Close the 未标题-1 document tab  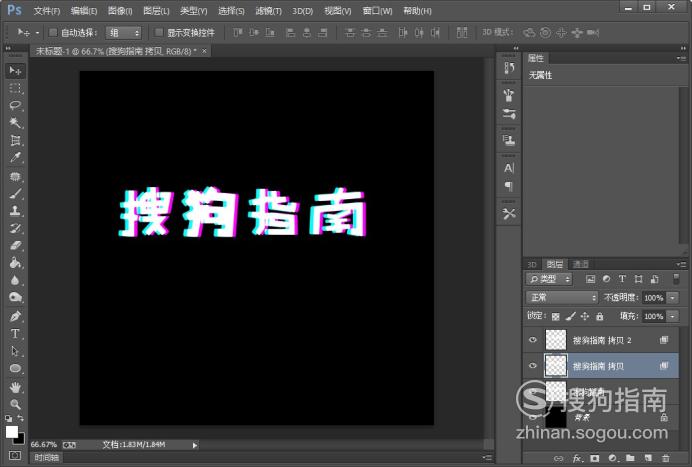click(x=204, y=51)
